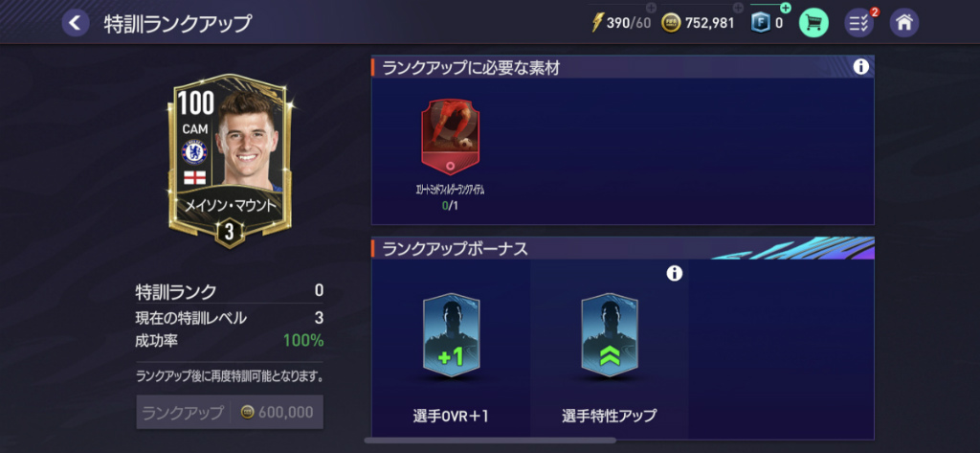Viewport: 980px width, 453px height.
Task: Select the OVR +1 bonus card
Action: coord(451,336)
